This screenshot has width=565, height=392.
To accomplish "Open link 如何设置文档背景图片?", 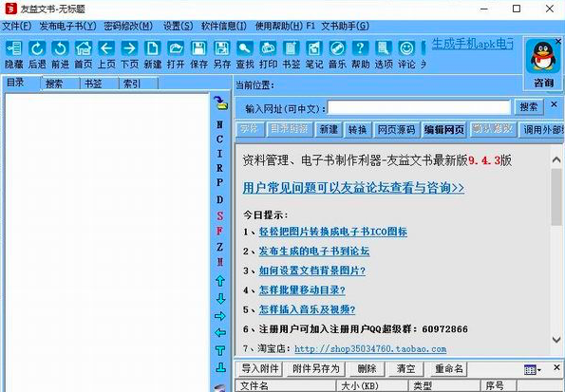I will [x=312, y=271].
